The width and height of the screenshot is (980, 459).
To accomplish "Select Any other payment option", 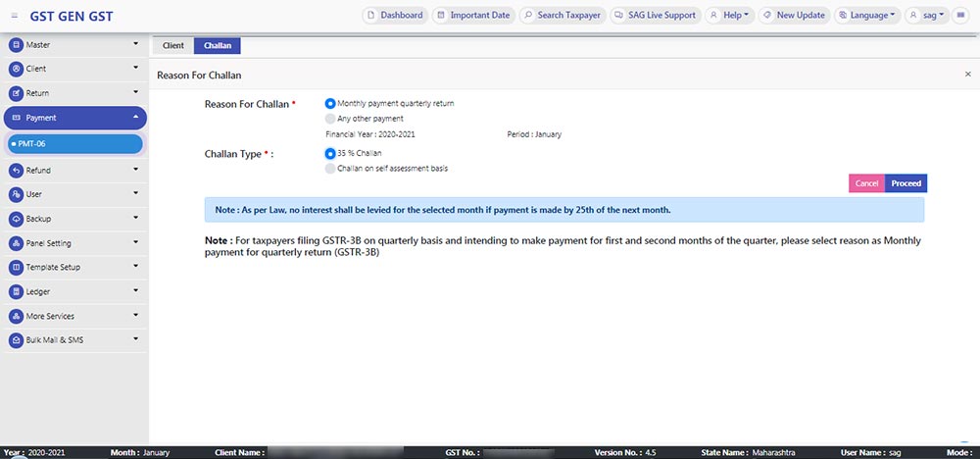I will (x=330, y=119).
